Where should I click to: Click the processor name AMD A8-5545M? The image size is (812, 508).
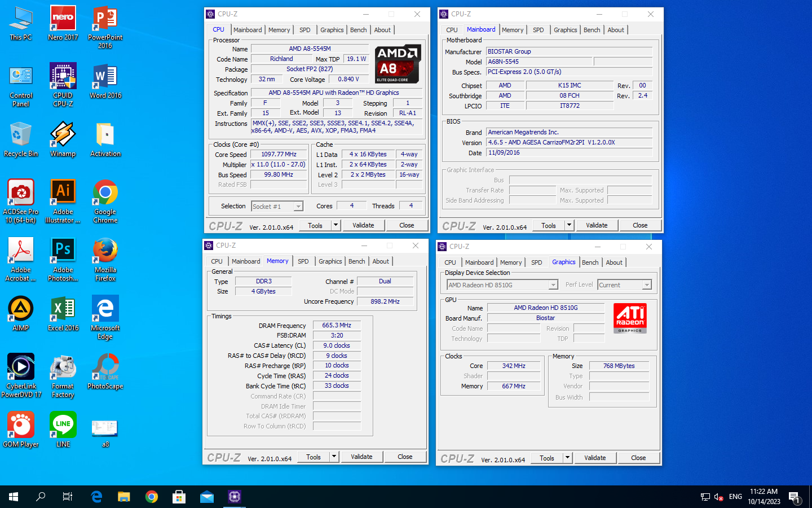pos(310,49)
